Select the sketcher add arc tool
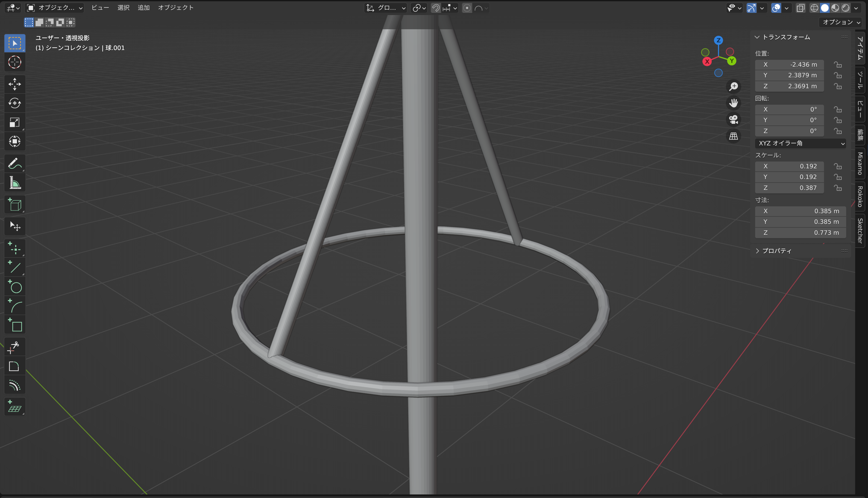Image resolution: width=868 pixels, height=498 pixels. [x=15, y=306]
